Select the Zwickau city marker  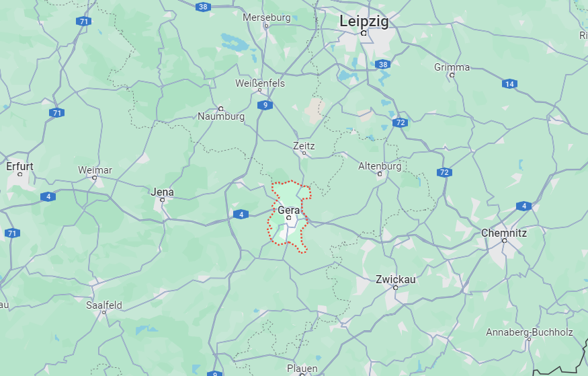click(395, 288)
